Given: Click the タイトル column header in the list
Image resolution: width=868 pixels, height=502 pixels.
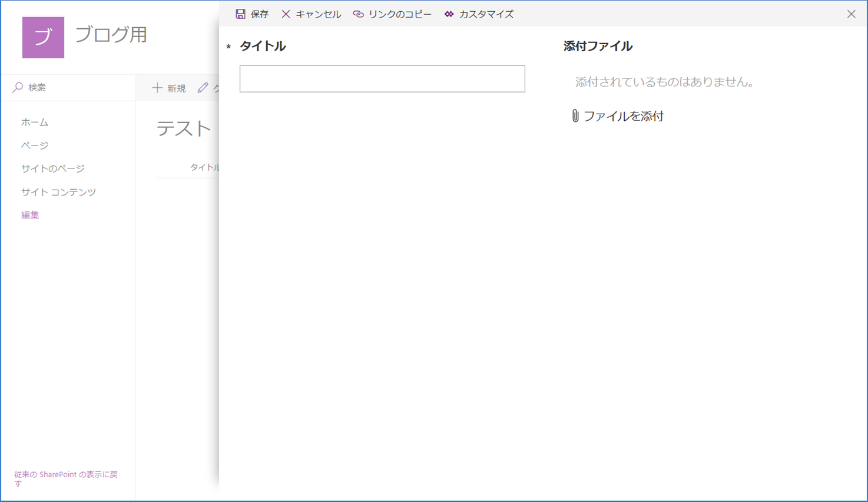Looking at the screenshot, I should click(x=204, y=167).
